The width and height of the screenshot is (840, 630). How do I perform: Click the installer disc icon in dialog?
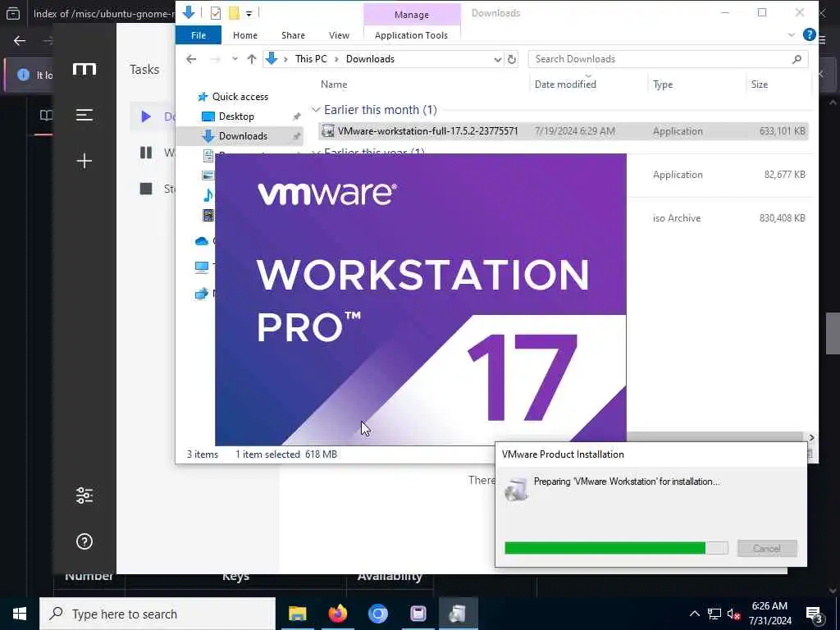point(517,489)
